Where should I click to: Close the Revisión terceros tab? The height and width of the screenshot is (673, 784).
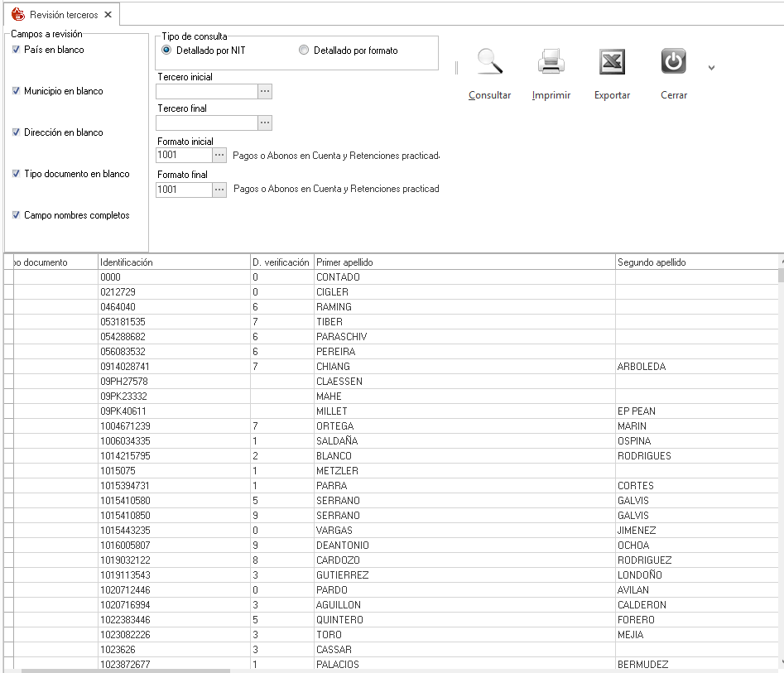click(108, 15)
